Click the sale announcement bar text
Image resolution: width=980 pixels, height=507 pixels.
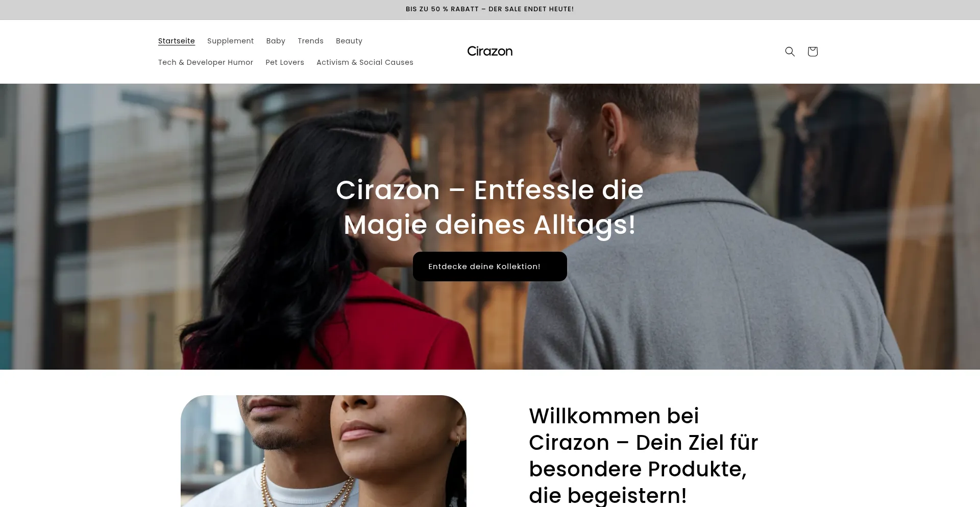click(x=490, y=9)
